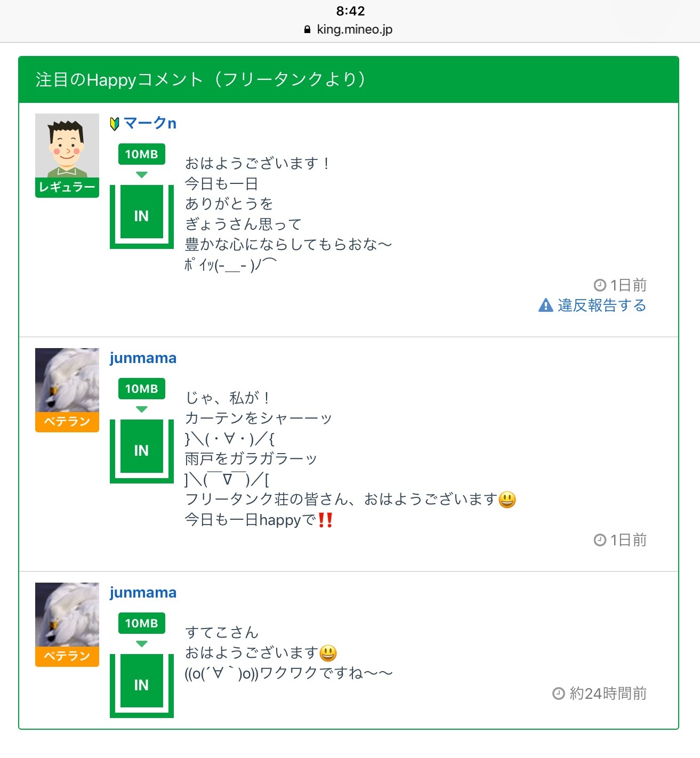Image resolution: width=700 pixels, height=758 pixels.
Task: Click the 10MB badge in マークn's comment
Action: (x=141, y=155)
